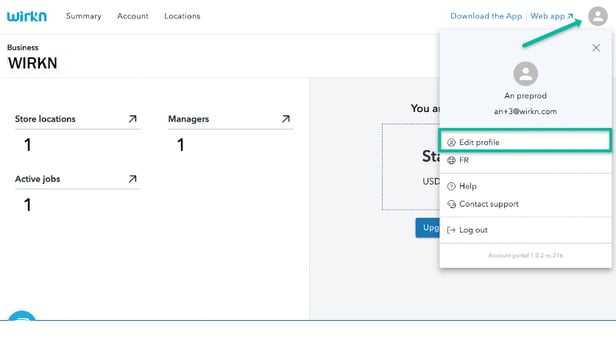Click the An preprod user name

(x=525, y=96)
